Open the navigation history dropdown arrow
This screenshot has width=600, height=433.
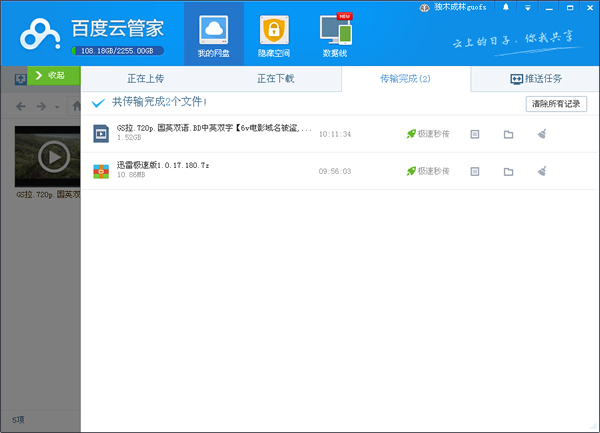[x=57, y=106]
